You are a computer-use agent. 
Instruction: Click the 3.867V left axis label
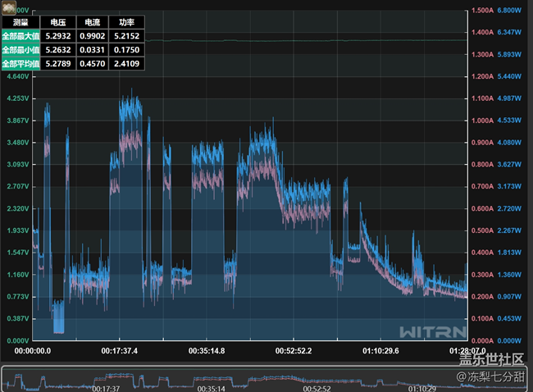pos(17,121)
